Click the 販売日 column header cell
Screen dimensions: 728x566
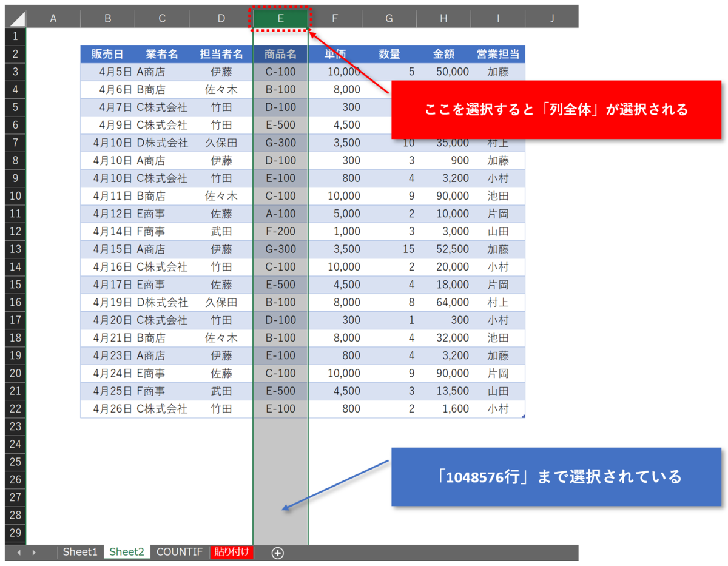coord(107,53)
